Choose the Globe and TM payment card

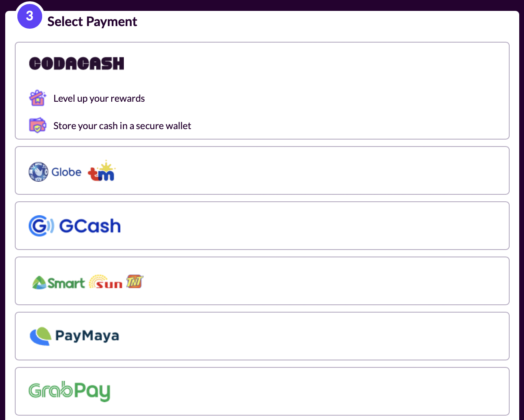(x=262, y=170)
